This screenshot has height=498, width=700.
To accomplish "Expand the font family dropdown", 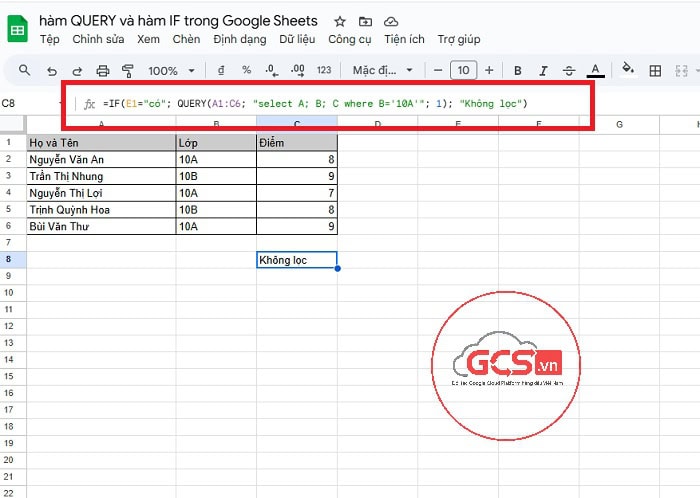I will point(383,71).
